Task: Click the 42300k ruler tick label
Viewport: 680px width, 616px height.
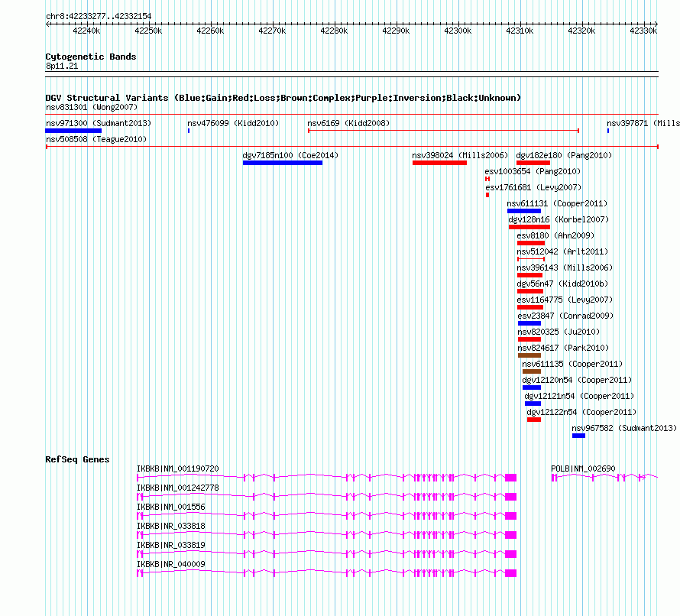Action: tap(458, 31)
